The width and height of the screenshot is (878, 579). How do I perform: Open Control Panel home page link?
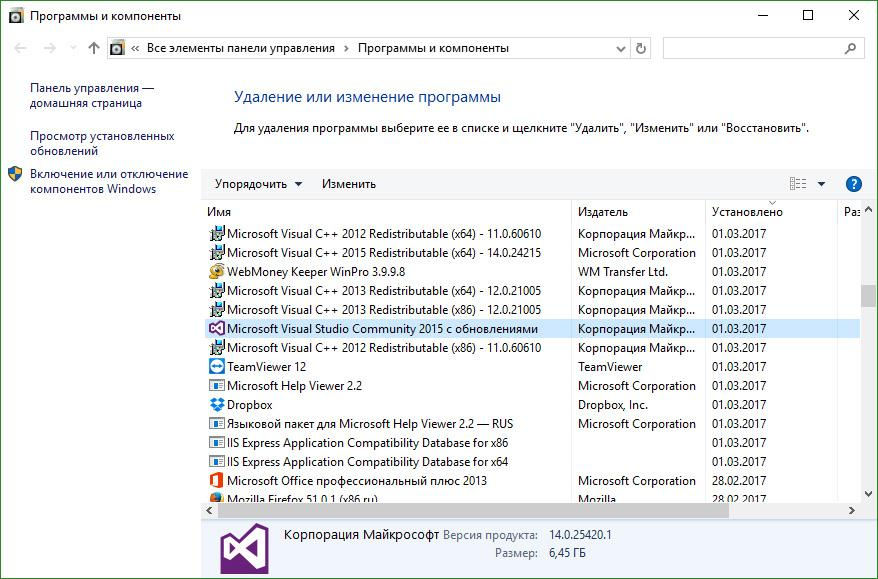tap(91, 95)
